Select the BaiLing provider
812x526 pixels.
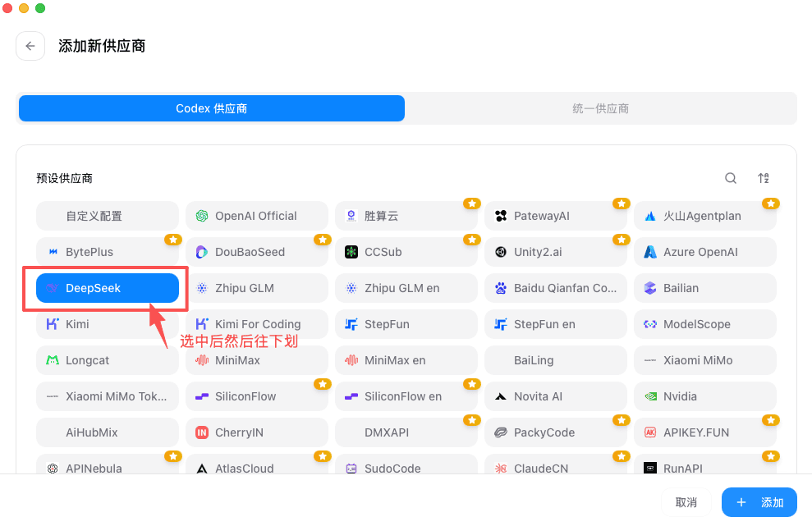(556, 360)
